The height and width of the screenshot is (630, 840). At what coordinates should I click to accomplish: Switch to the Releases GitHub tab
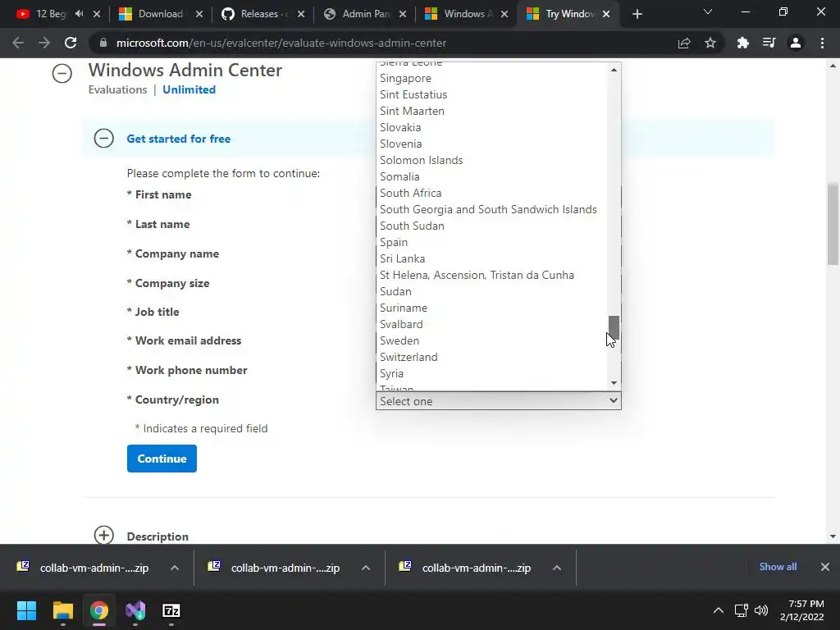coord(262,14)
